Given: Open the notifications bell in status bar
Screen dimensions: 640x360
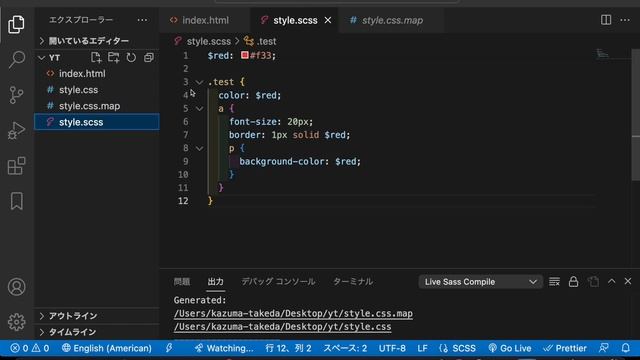Looking at the screenshot, I should [x=625, y=348].
